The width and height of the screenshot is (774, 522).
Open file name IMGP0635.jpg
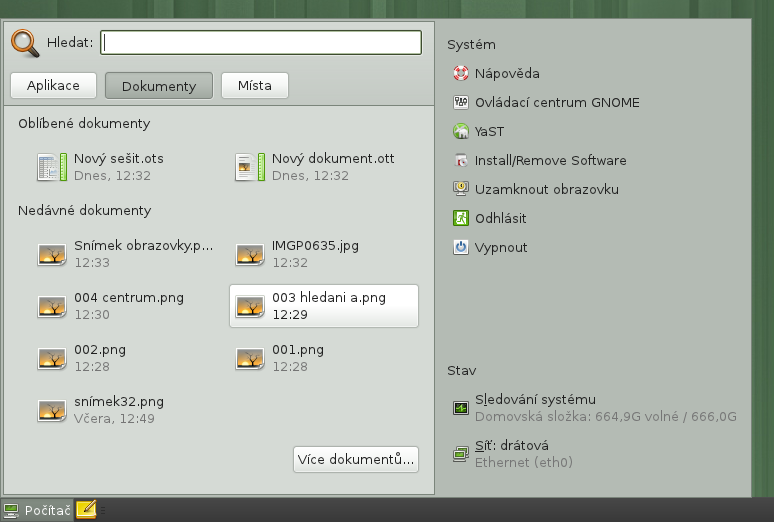[315, 245]
